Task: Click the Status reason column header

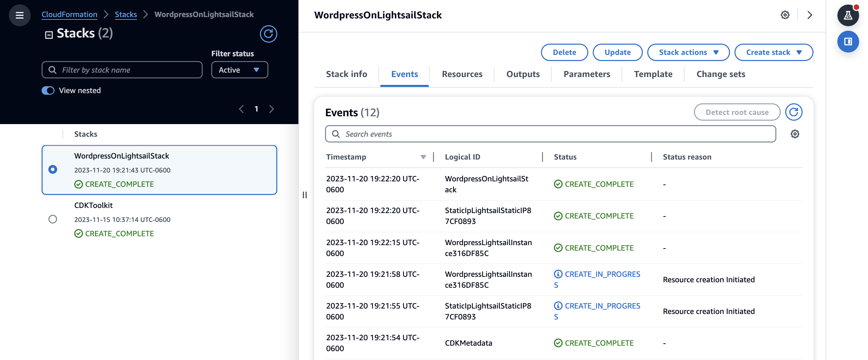Action: [x=687, y=157]
